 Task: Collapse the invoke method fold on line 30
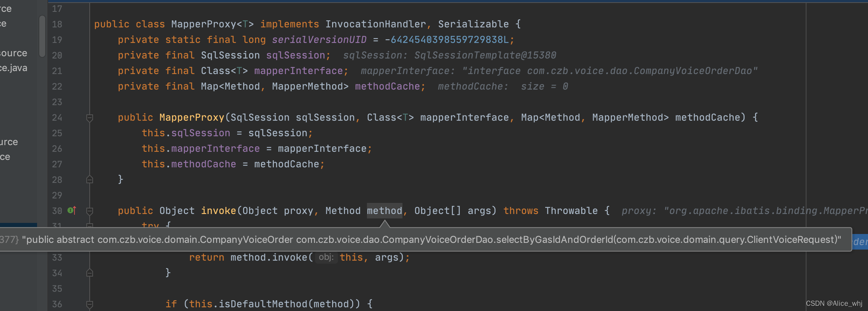89,211
